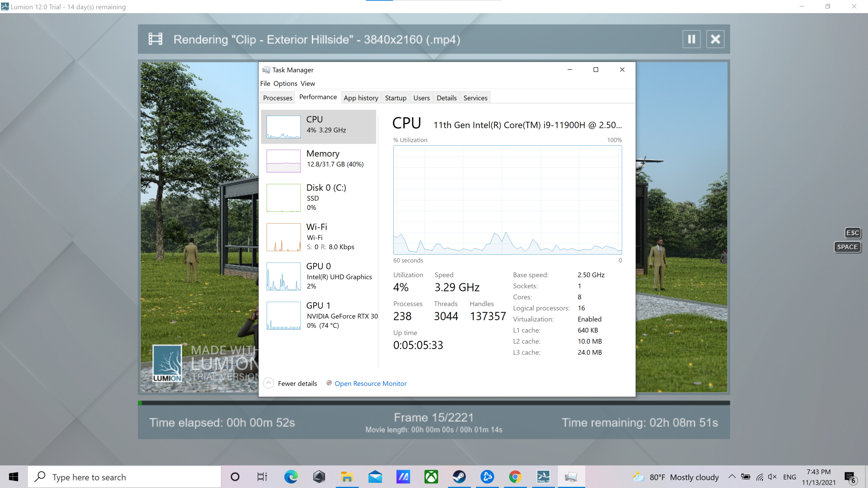868x488 pixels.
Task: Open Steam from the taskbar
Action: (x=459, y=477)
